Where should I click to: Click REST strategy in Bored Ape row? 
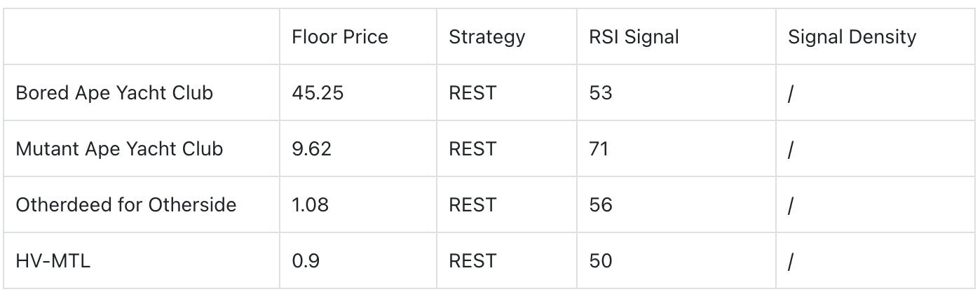(x=472, y=92)
